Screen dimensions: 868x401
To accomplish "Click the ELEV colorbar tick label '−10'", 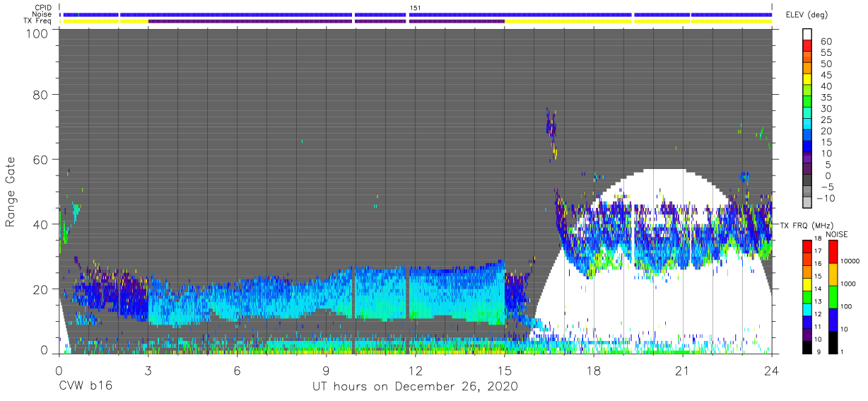I will (826, 198).
